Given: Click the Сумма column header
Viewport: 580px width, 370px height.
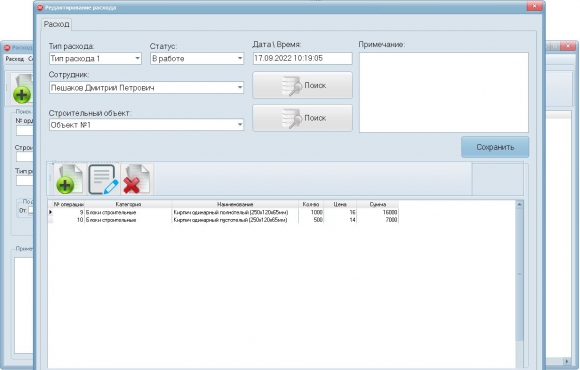Looking at the screenshot, I should click(x=378, y=204).
